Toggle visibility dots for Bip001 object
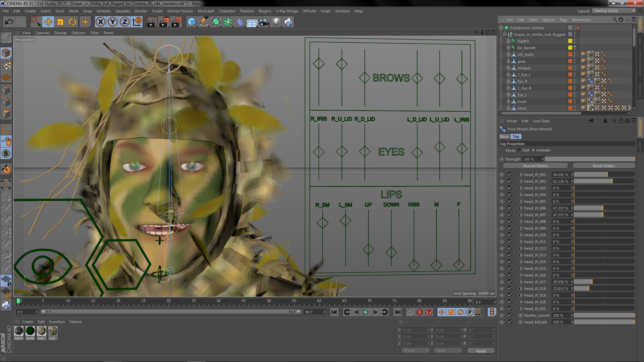644x362 pixels. (x=575, y=41)
